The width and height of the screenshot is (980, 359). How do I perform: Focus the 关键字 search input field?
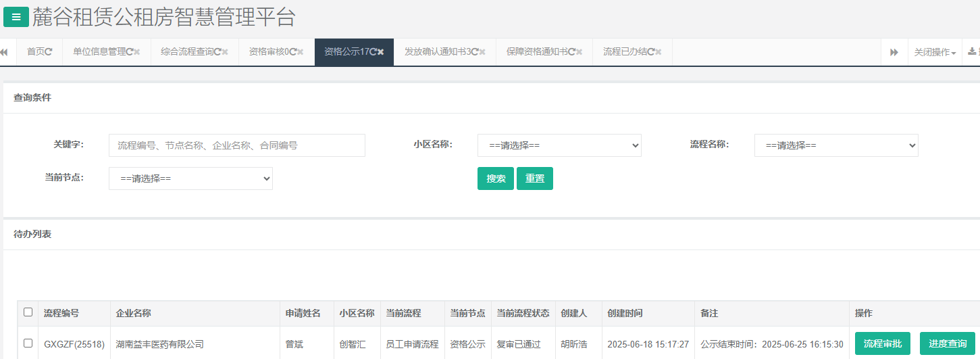tap(236, 145)
